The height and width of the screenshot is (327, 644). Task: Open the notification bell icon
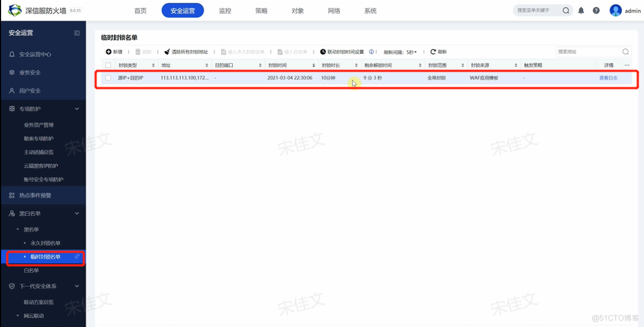[x=581, y=10]
